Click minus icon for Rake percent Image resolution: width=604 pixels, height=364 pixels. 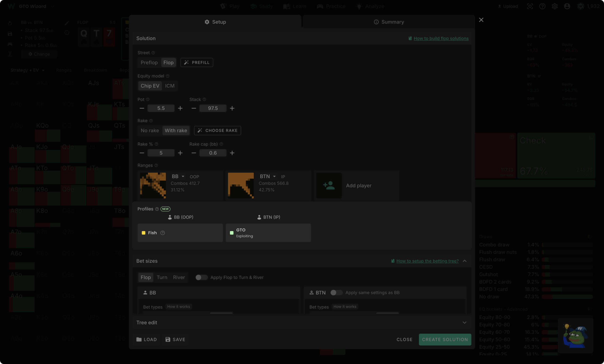coord(142,153)
